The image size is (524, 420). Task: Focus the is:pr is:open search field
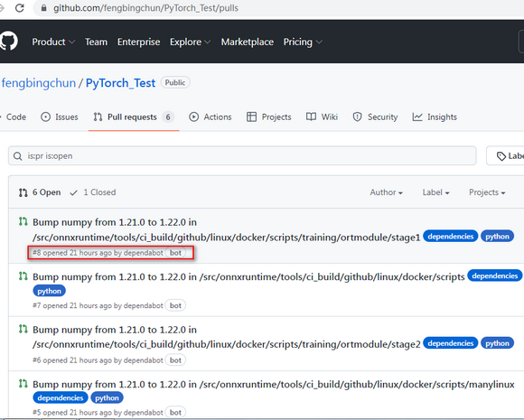242,155
